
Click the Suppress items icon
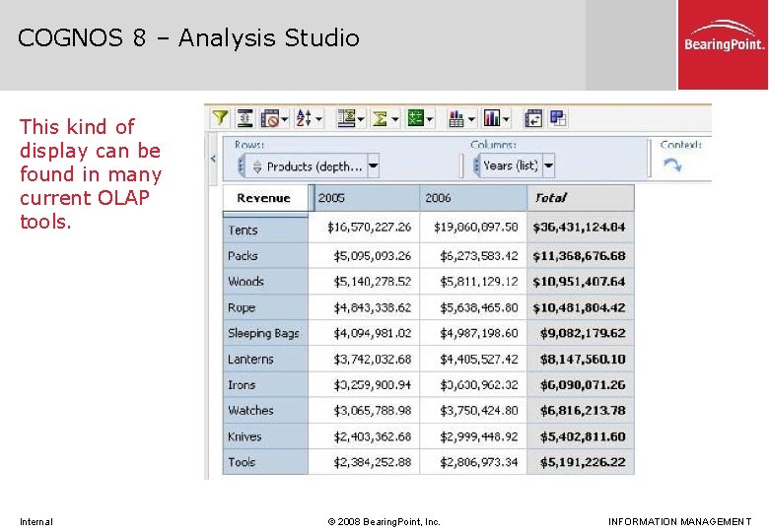(270, 118)
